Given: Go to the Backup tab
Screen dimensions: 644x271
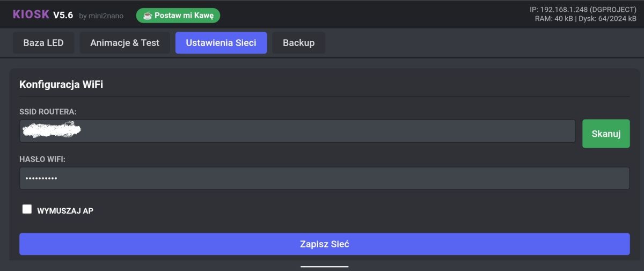Looking at the screenshot, I should [x=298, y=43].
